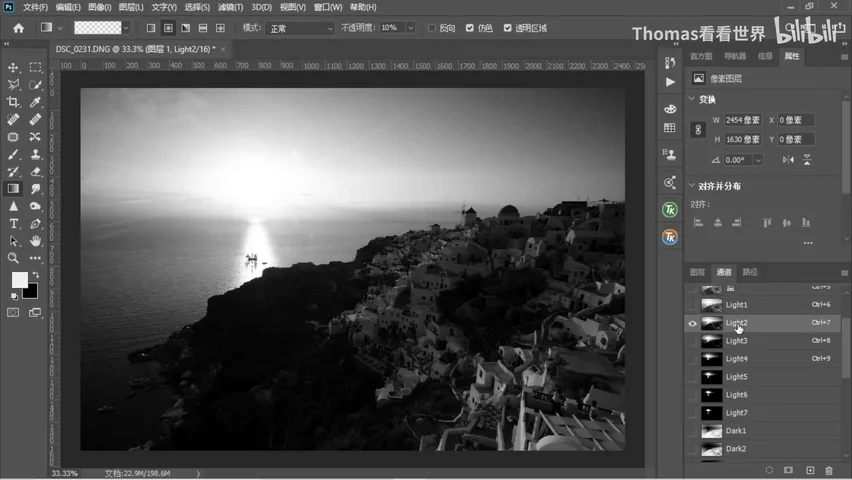Uncheck the 仿色 (Dither) checkbox
852x480 pixels.
(470, 28)
